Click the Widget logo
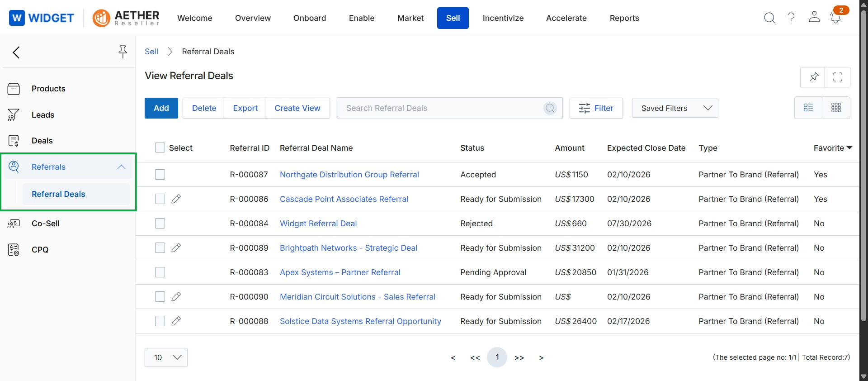868x381 pixels. click(42, 18)
